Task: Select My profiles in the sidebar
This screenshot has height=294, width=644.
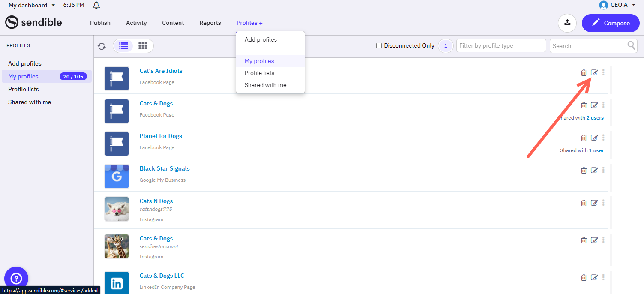Action: pos(47,76)
